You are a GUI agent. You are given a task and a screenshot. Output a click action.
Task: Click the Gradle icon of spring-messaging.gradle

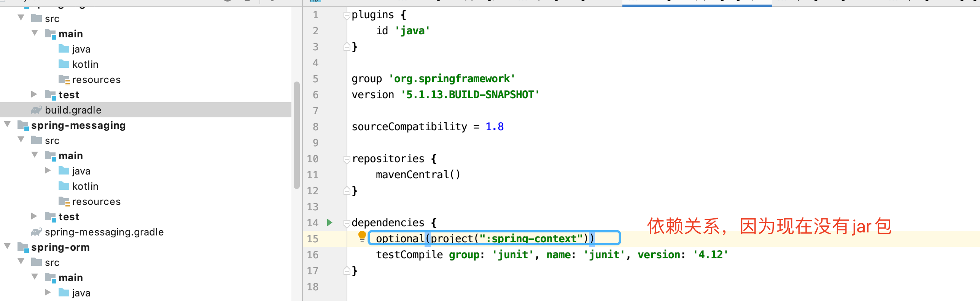36,232
